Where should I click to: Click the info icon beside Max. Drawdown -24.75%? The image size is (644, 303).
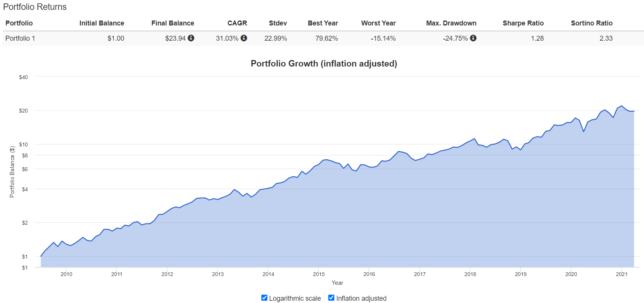[473, 38]
